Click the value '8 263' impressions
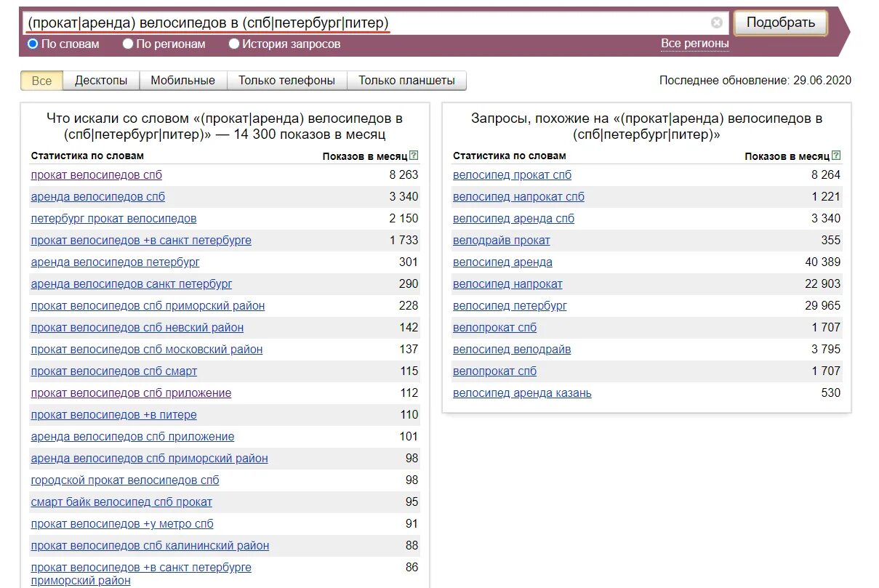 [x=404, y=175]
